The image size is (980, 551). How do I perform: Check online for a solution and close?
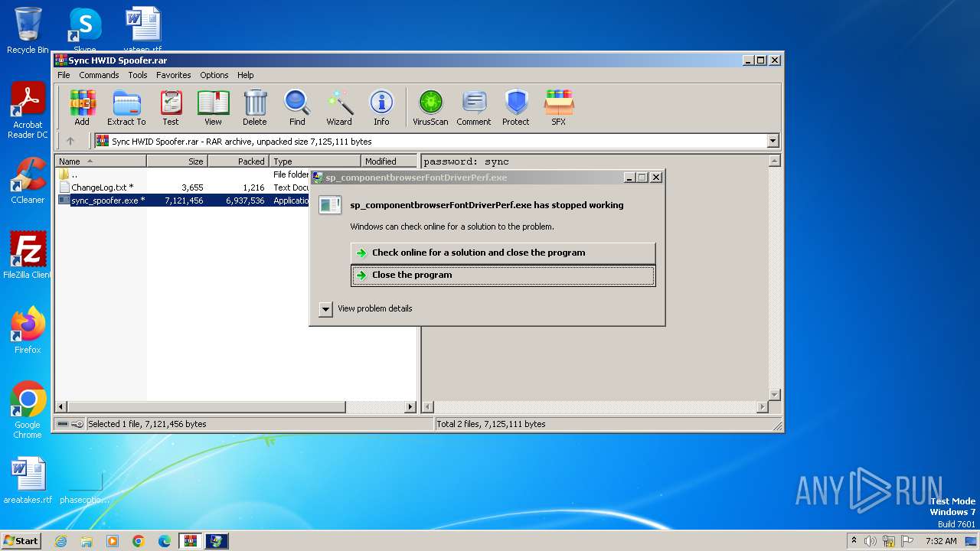point(503,253)
